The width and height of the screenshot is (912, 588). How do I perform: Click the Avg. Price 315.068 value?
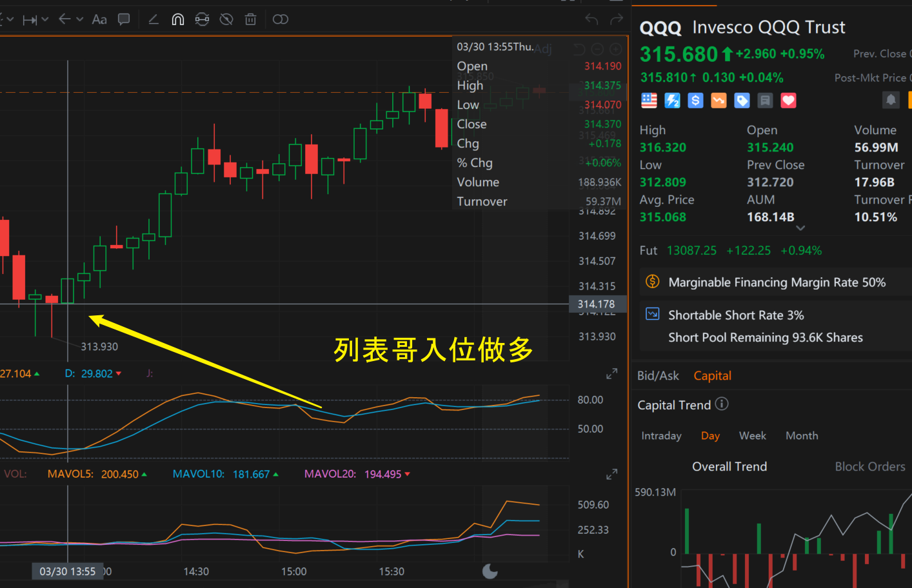[x=663, y=217]
